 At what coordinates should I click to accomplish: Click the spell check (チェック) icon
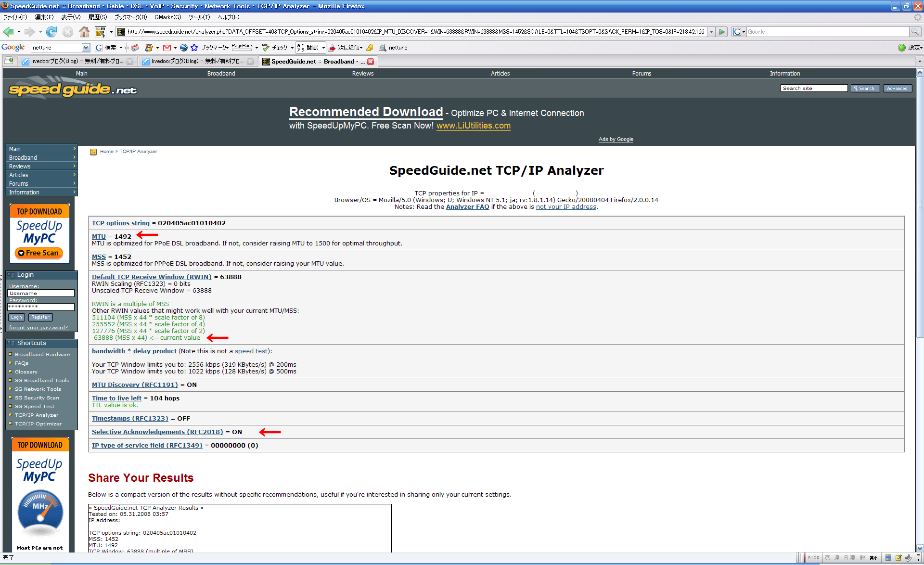point(266,47)
